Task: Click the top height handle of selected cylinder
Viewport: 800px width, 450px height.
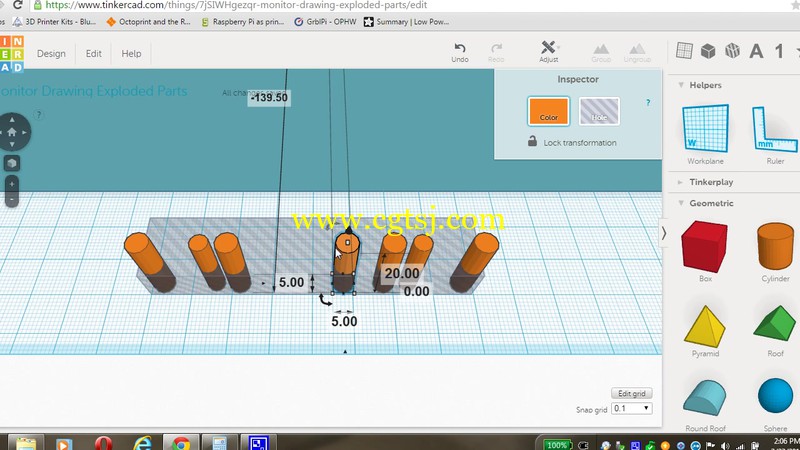Action: tap(348, 231)
